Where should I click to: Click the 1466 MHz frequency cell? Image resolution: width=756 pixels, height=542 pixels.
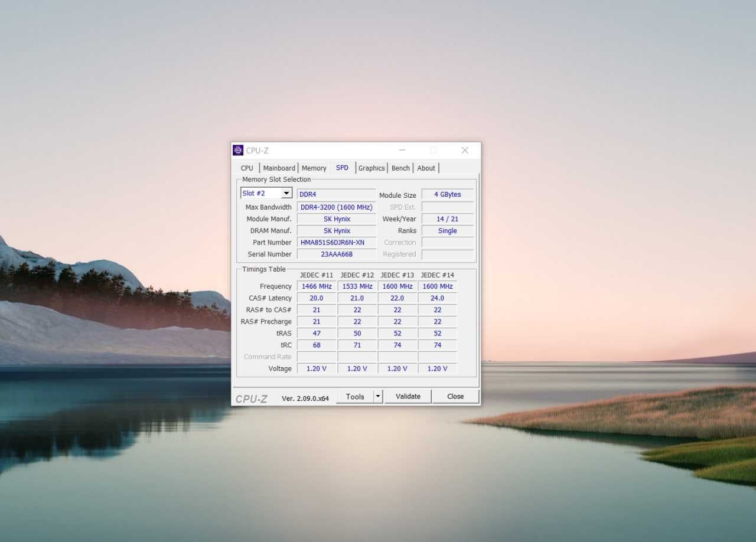click(x=317, y=286)
